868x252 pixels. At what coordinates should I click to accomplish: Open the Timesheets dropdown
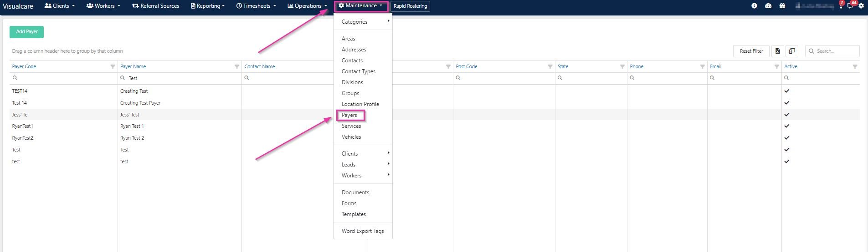pyautogui.click(x=256, y=6)
